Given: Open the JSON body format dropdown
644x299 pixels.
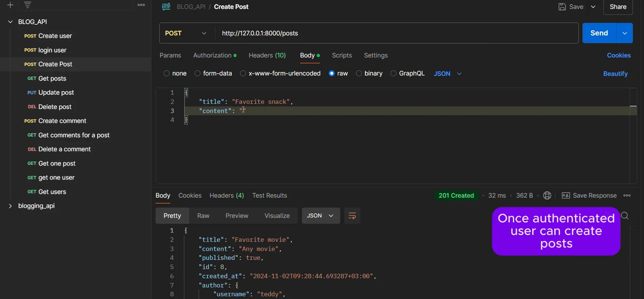Looking at the screenshot, I should 448,73.
